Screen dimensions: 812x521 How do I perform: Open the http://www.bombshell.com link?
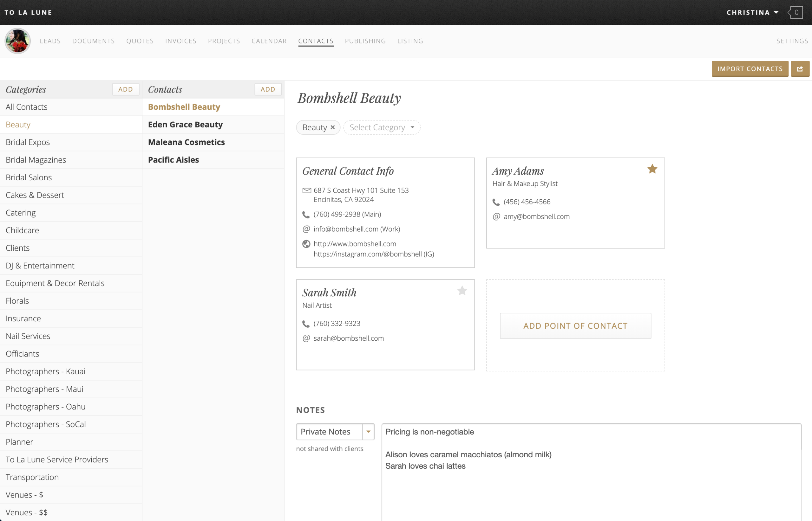[x=355, y=244]
